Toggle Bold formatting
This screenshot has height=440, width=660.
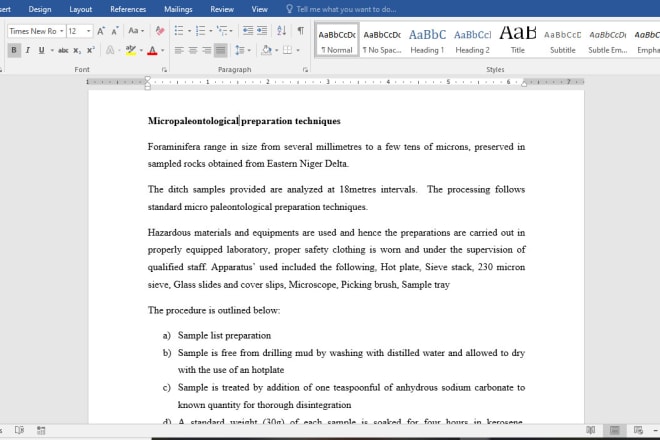pyautogui.click(x=14, y=51)
